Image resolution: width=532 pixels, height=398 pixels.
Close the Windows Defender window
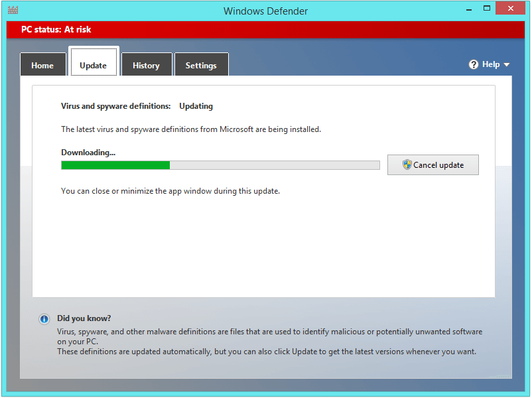pyautogui.click(x=510, y=9)
